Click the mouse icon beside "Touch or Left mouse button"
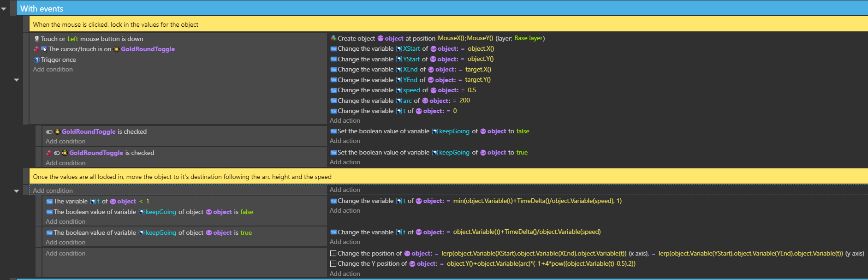 coord(36,39)
